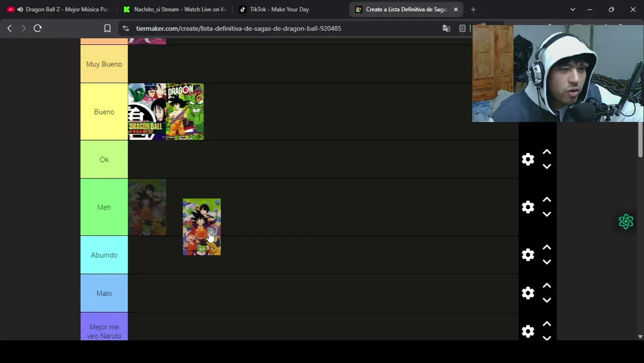Click the Bueno tier label

click(x=104, y=112)
